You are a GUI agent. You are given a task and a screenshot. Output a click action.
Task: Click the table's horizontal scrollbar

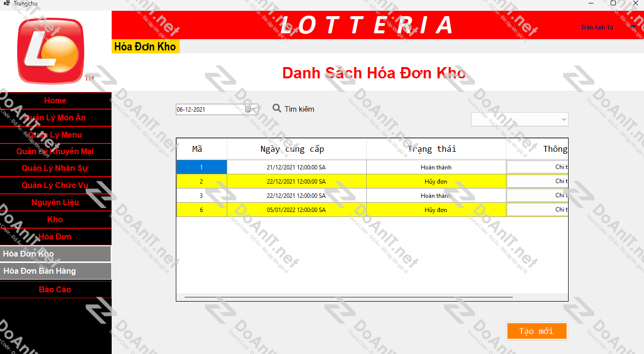pos(348,297)
